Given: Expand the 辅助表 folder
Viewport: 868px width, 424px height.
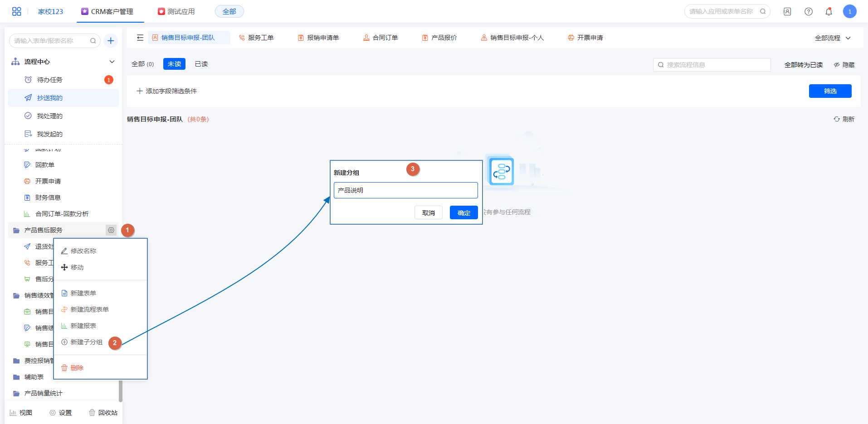Looking at the screenshot, I should coord(34,377).
